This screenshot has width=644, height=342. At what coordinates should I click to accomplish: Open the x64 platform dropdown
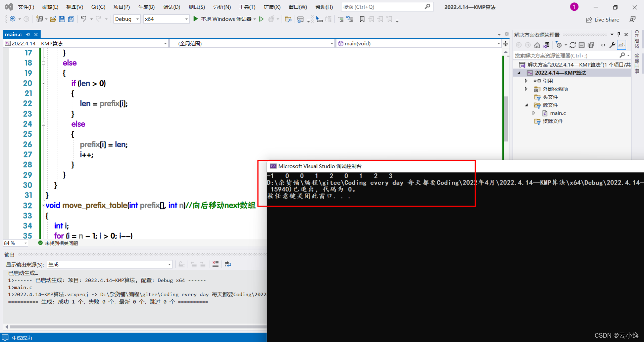(166, 19)
